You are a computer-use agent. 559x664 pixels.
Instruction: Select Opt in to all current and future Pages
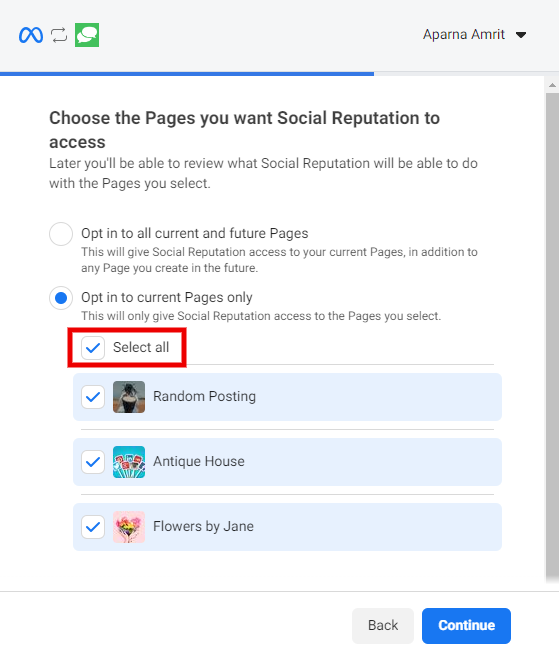click(x=61, y=234)
